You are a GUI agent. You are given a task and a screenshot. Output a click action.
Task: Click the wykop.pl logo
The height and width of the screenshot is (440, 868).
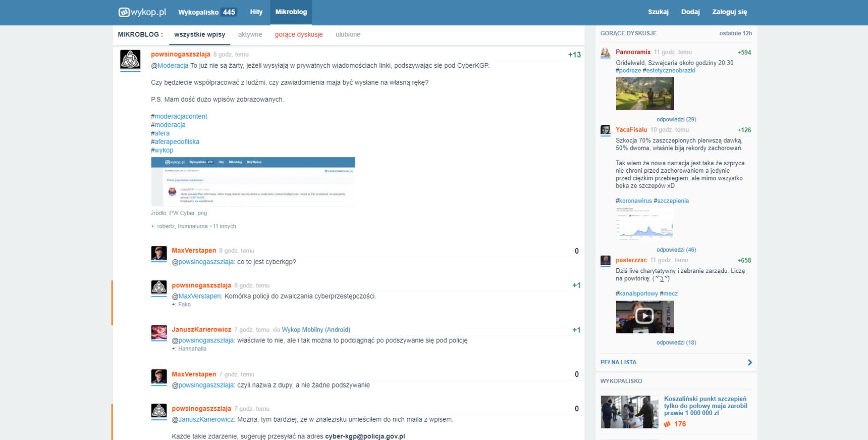point(142,12)
